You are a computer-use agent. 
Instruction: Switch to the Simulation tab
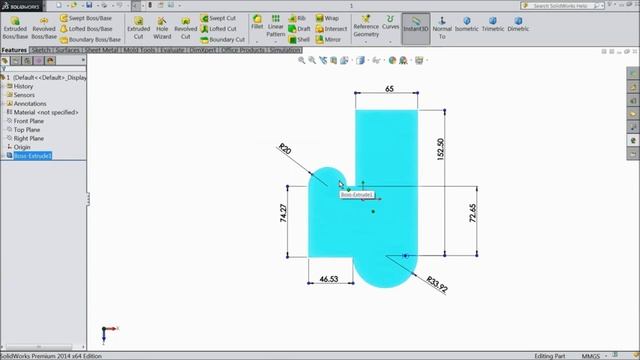285,50
